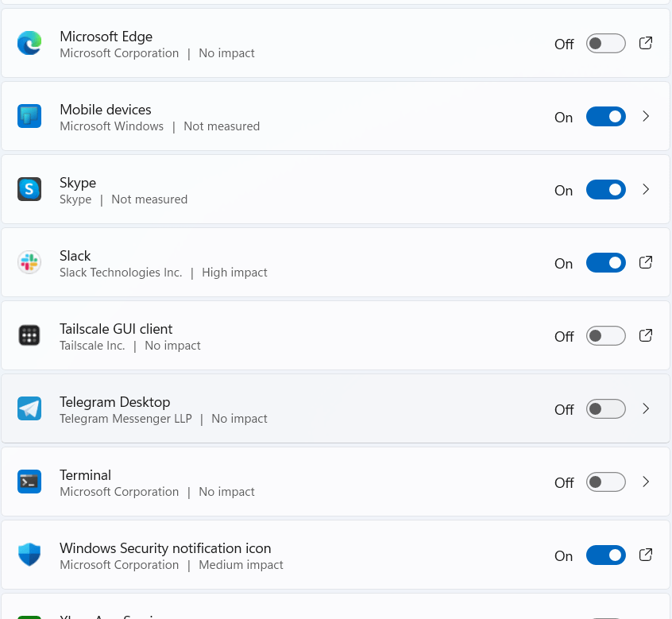
Task: Turn on Telegram Desktop startup toggle
Action: point(605,409)
